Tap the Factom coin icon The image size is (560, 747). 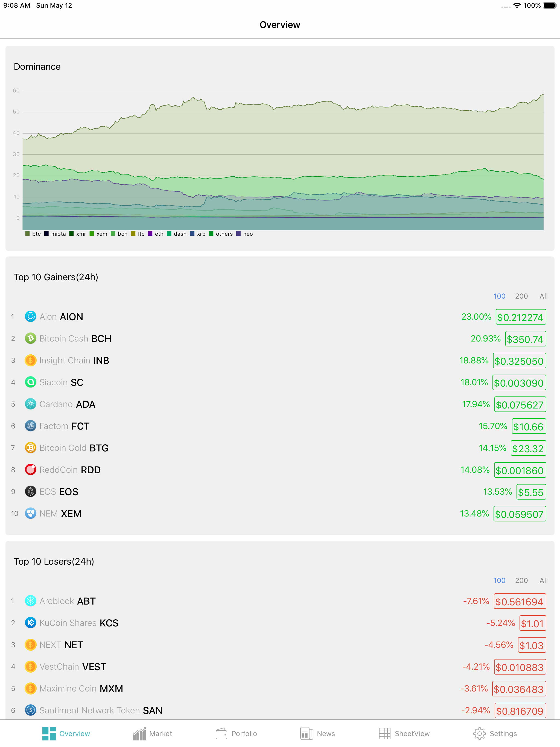point(30,426)
